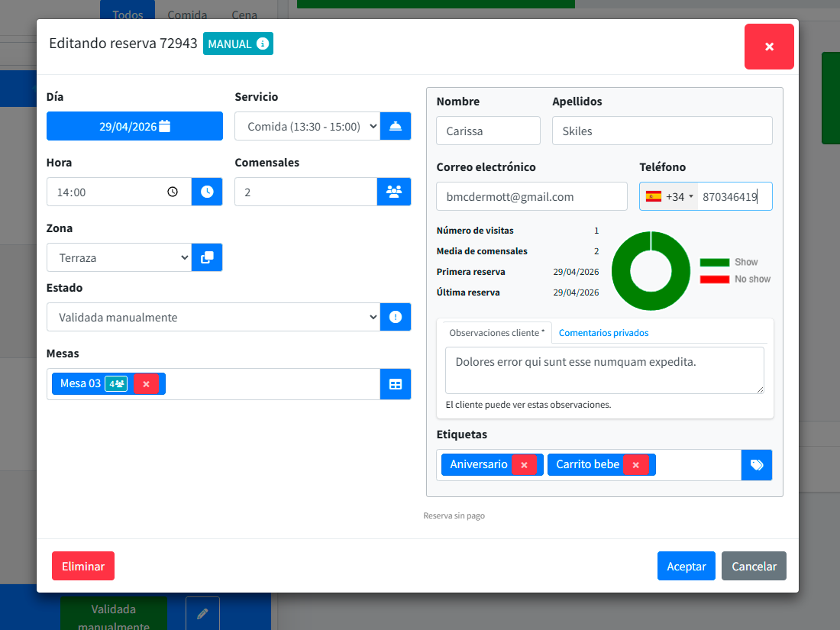Click the Aceptar button

pos(687,567)
